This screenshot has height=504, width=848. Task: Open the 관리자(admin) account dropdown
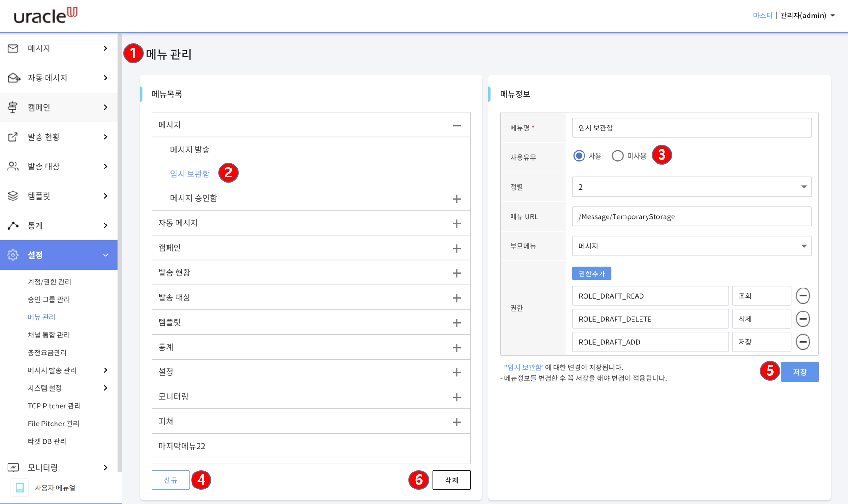click(x=808, y=16)
